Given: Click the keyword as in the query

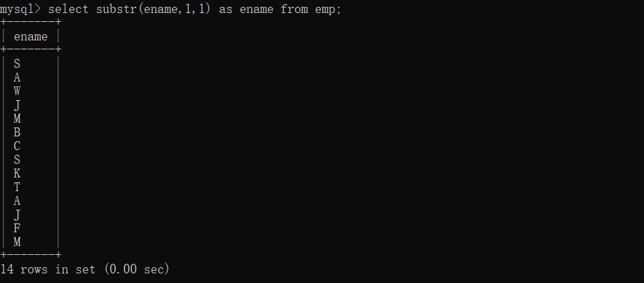Looking at the screenshot, I should pyautogui.click(x=225, y=10).
